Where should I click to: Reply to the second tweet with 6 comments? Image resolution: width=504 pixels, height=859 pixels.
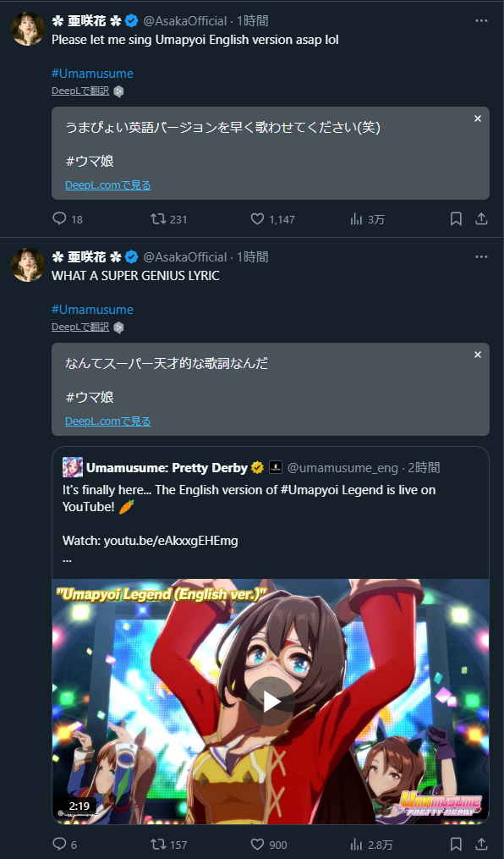59,845
